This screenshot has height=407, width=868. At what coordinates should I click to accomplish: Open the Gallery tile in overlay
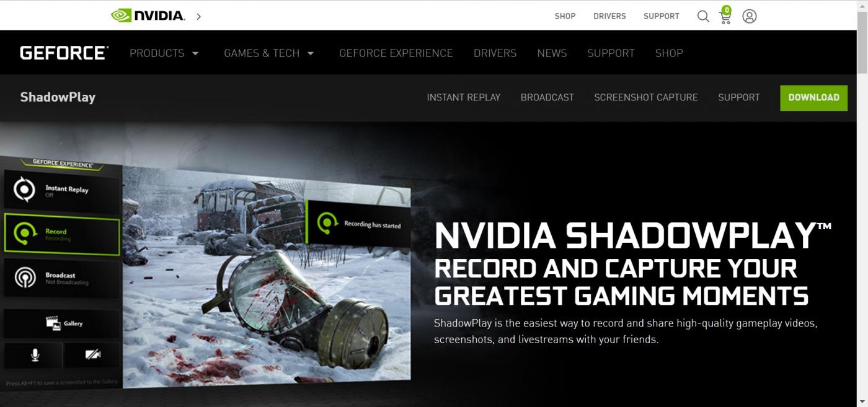62,323
